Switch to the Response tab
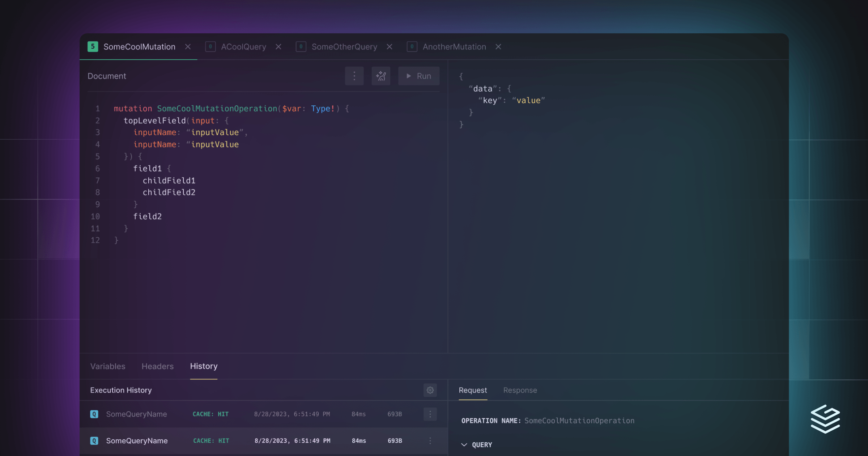The width and height of the screenshot is (868, 456). (520, 390)
